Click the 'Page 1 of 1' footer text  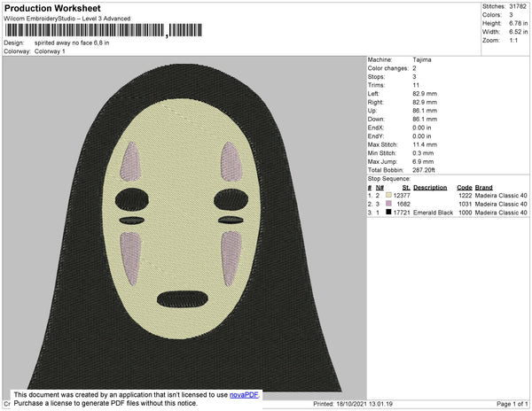(512, 404)
